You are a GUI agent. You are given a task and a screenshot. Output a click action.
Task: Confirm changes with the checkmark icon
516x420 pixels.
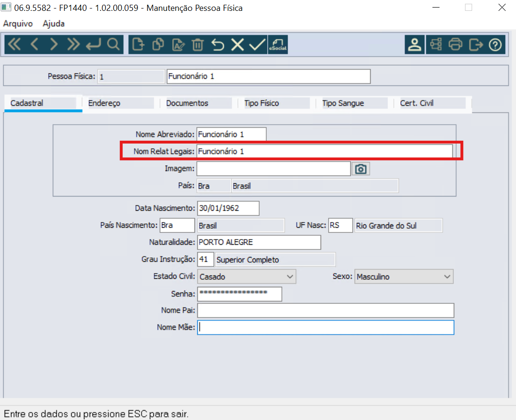257,44
